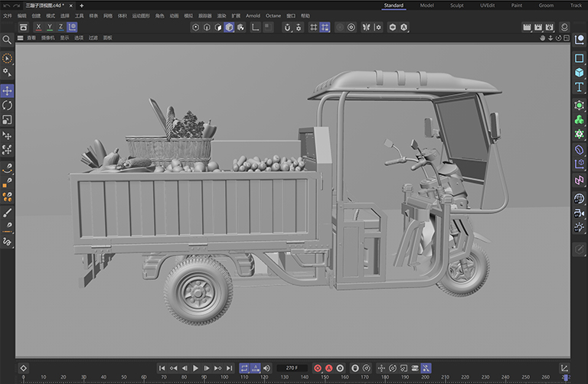The width and height of the screenshot is (588, 384).
Task: Toggle Y axis lock
Action: point(50,27)
